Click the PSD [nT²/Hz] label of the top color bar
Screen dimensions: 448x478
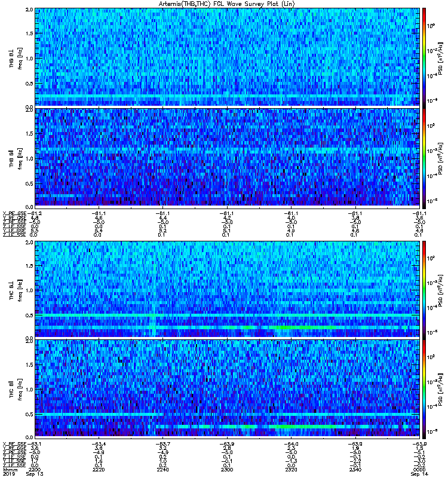[x=441, y=59]
